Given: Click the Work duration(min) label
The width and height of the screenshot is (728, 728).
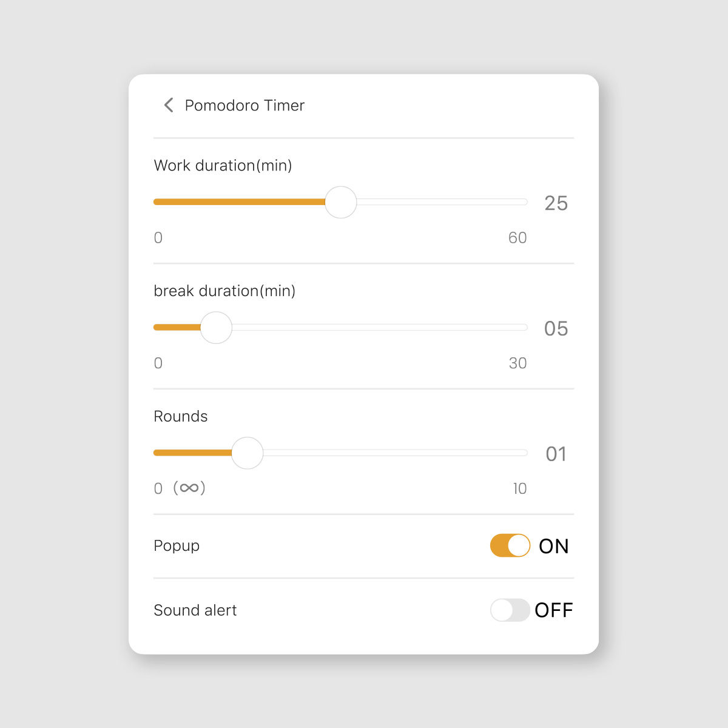Looking at the screenshot, I should (x=223, y=165).
